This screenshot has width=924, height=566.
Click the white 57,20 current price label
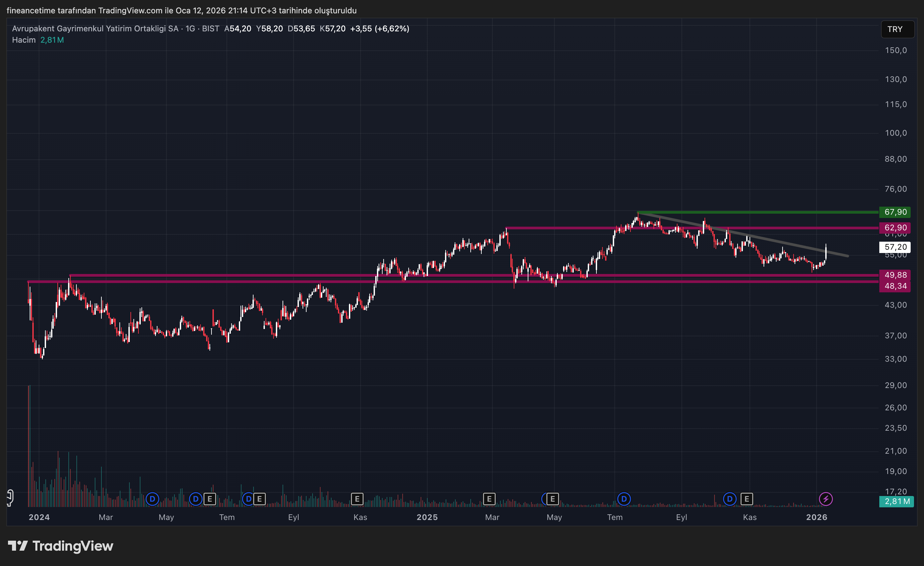(895, 247)
